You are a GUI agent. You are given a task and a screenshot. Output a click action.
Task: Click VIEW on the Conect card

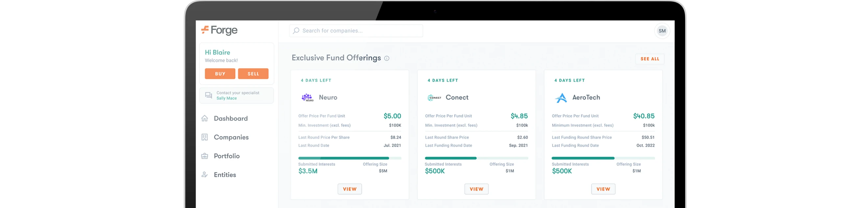pyautogui.click(x=476, y=189)
